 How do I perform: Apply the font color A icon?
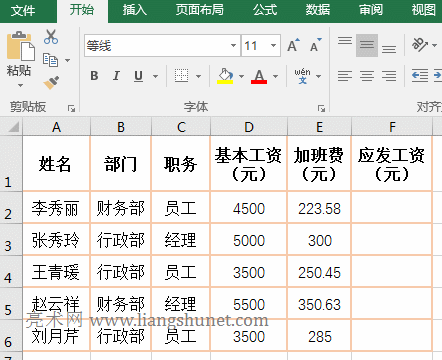coord(259,76)
